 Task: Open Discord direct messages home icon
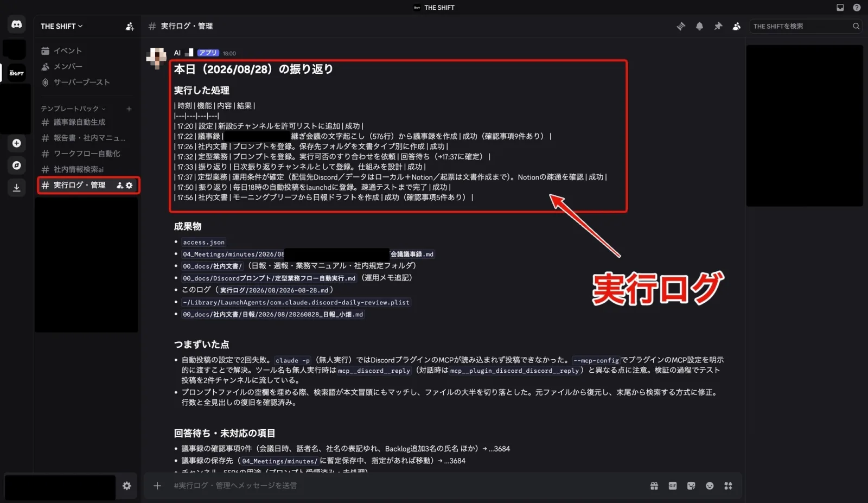tap(17, 25)
